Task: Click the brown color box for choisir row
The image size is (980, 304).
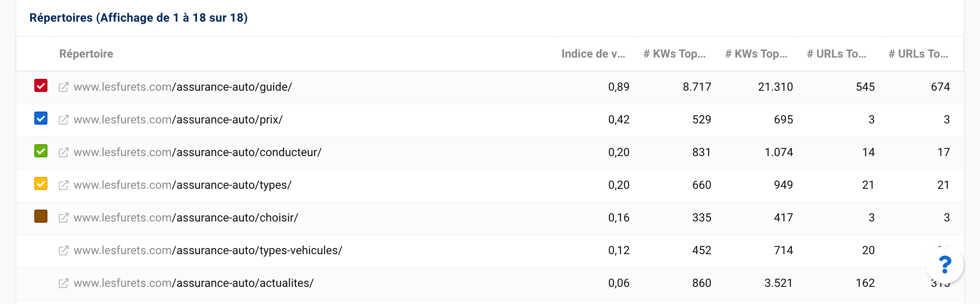Action: pyautogui.click(x=41, y=216)
